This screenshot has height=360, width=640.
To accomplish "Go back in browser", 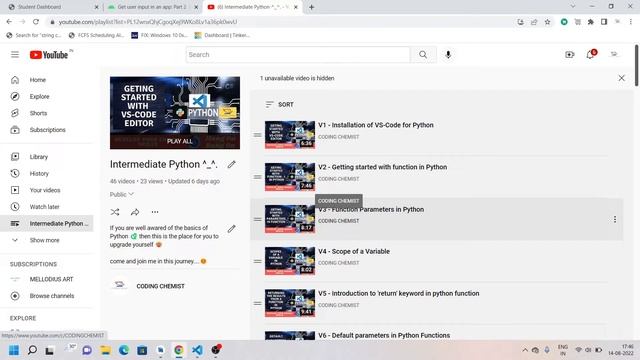I will tap(9, 22).
